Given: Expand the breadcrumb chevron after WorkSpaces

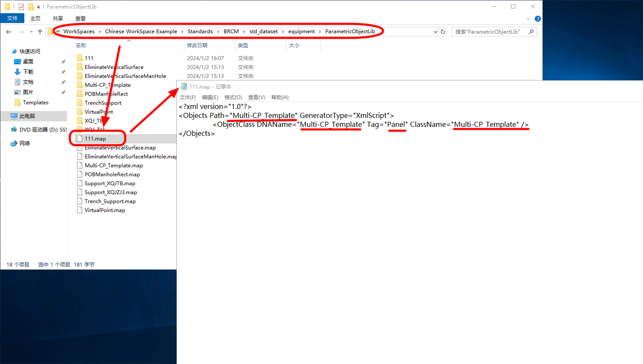Looking at the screenshot, I should coord(100,32).
